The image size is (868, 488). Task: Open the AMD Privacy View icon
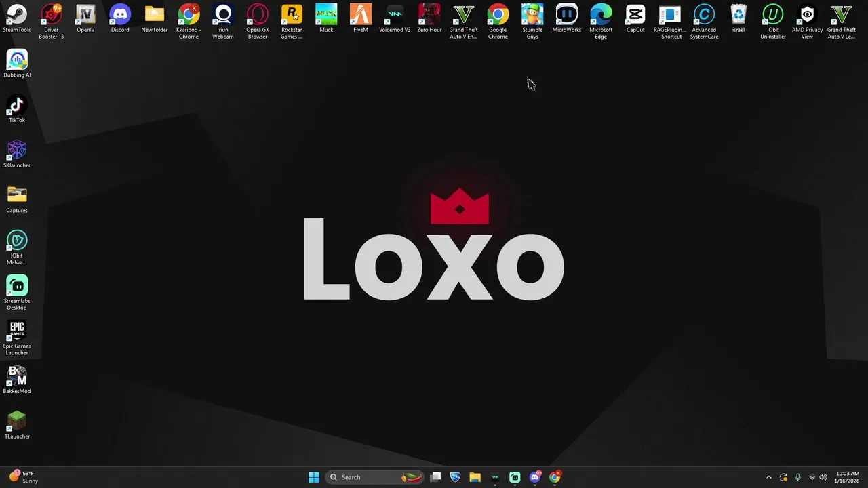pos(807,22)
